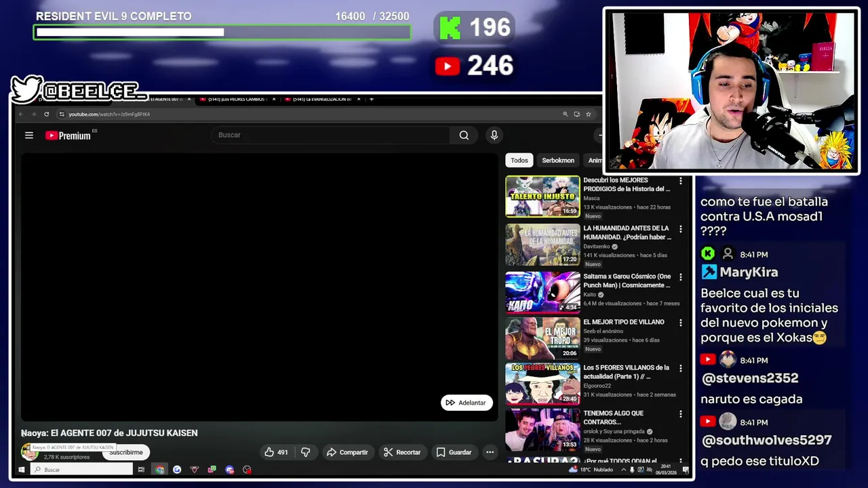Click video title 'Naoya: El AGENTE 007 de JUJUTSU KAISEN'
The image size is (868, 488).
(x=109, y=433)
